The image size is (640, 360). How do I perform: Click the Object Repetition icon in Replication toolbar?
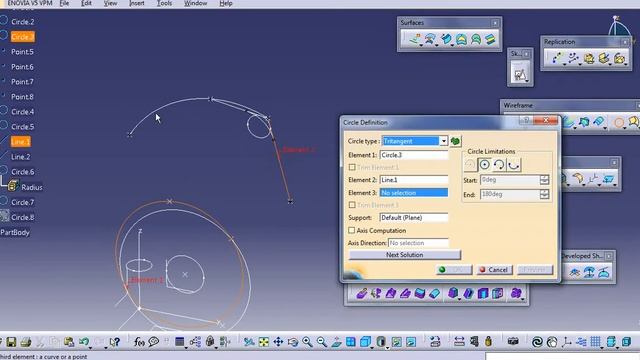click(557, 58)
